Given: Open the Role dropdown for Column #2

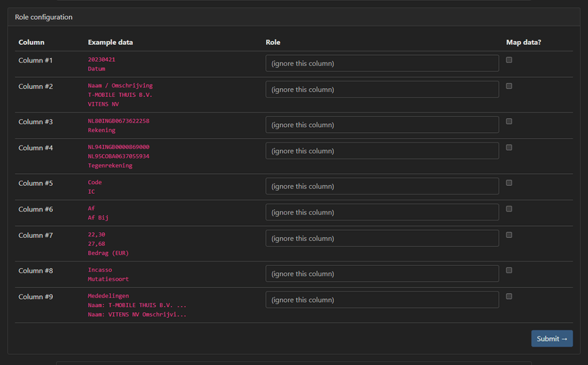Looking at the screenshot, I should tap(382, 90).
